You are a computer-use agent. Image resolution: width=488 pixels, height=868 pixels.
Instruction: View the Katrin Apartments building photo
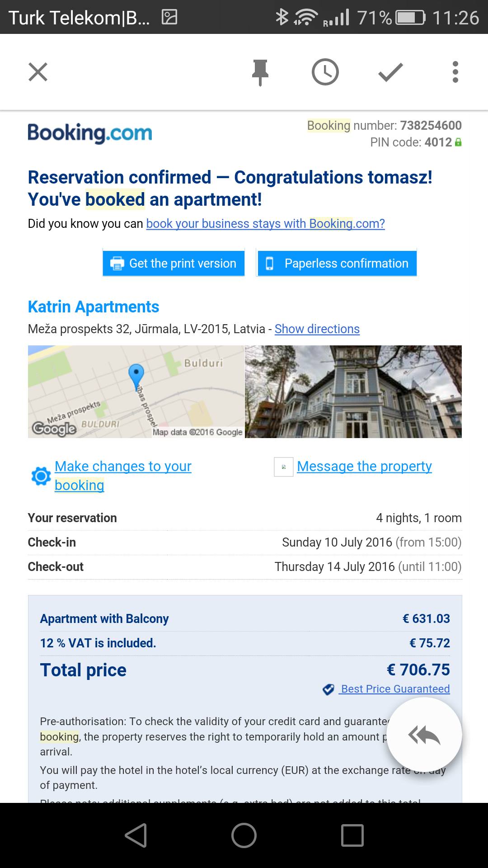[x=353, y=392]
